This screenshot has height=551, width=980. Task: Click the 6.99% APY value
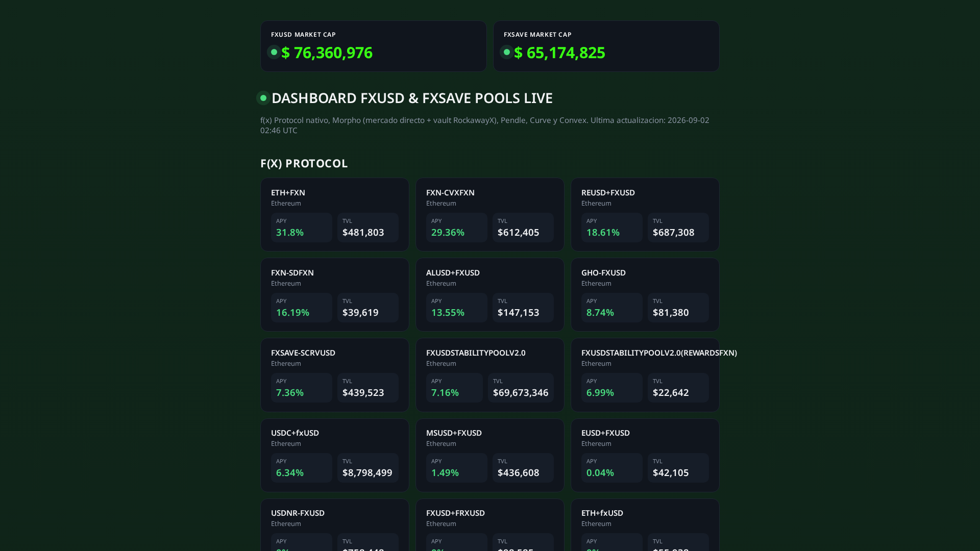(x=600, y=392)
